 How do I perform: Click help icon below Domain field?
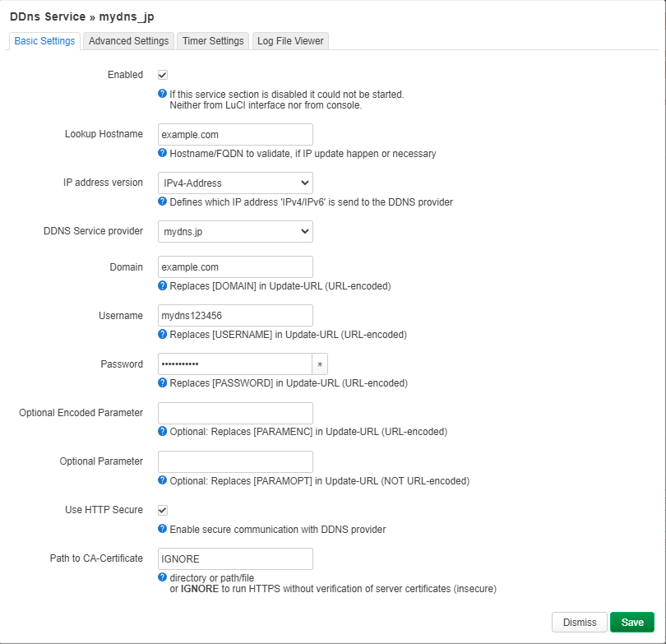tap(163, 286)
